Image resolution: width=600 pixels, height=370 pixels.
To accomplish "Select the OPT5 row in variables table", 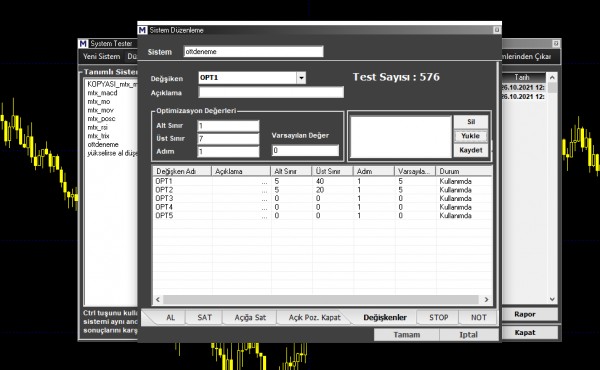I will coord(322,215).
